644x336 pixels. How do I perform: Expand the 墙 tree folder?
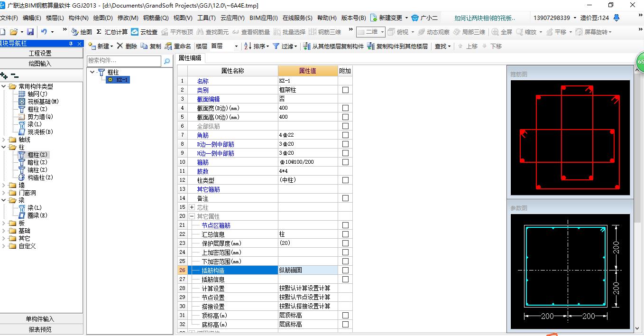pyautogui.click(x=4, y=185)
